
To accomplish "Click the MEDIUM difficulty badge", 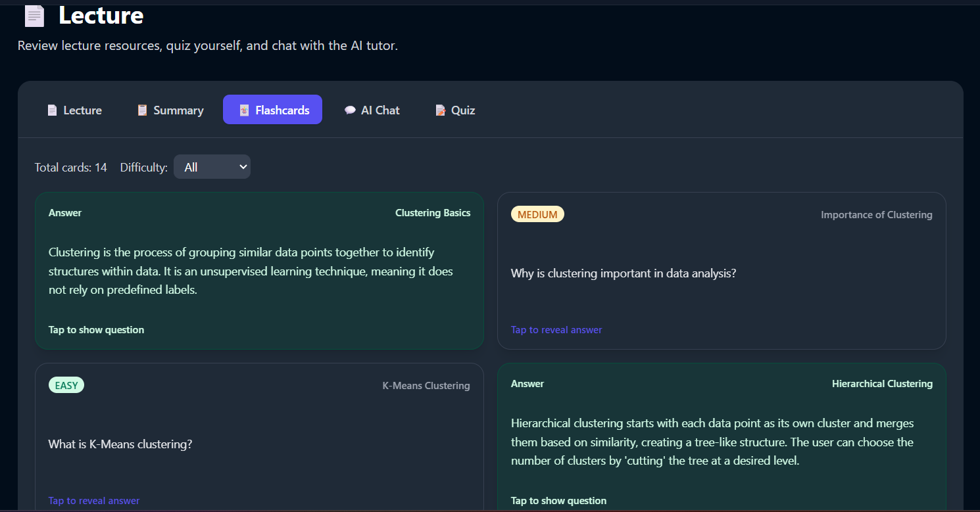I will [x=537, y=214].
